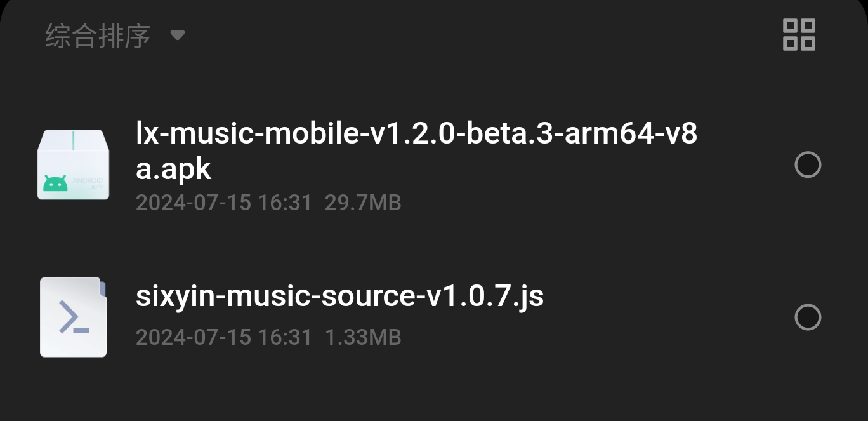Click the ANDROID APP label on package icon
The width and height of the screenshot is (868, 421).
point(88,184)
